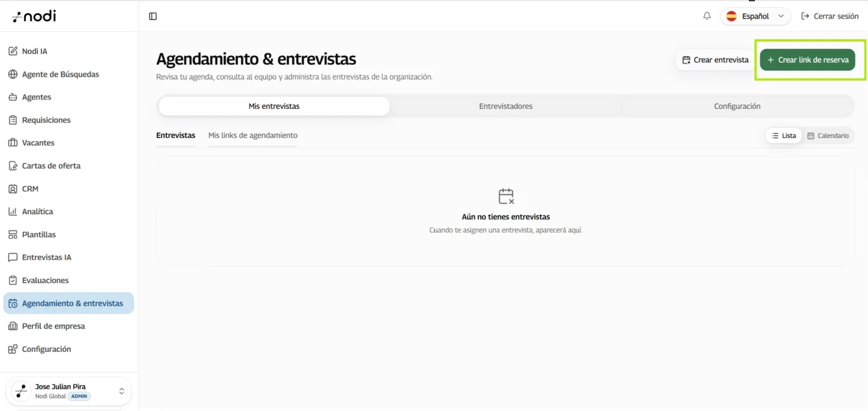The height and width of the screenshot is (411, 868).
Task: Collapse the sidebar with the panel icon
Action: point(153,16)
